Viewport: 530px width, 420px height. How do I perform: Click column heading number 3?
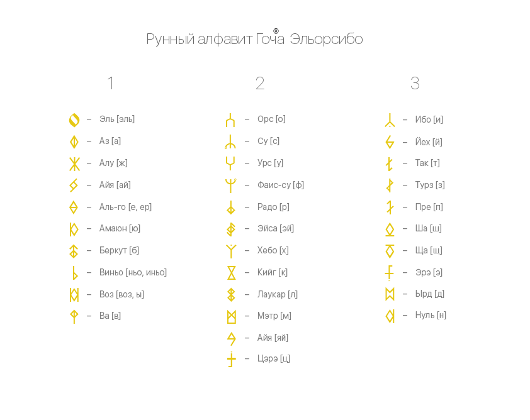tap(415, 83)
